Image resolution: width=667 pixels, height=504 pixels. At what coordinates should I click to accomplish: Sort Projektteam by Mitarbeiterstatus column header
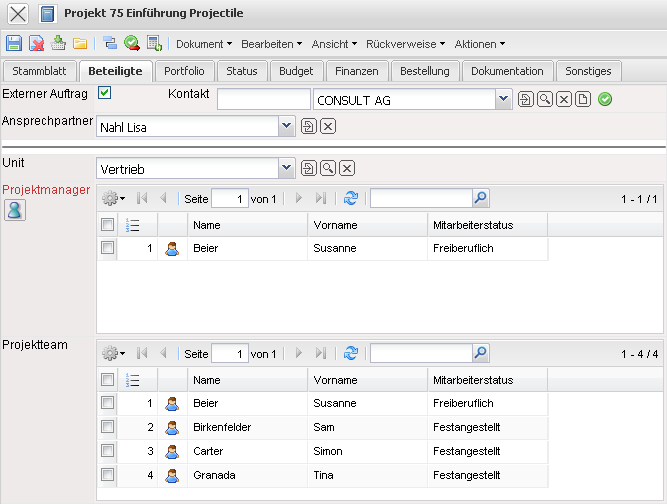[473, 380]
